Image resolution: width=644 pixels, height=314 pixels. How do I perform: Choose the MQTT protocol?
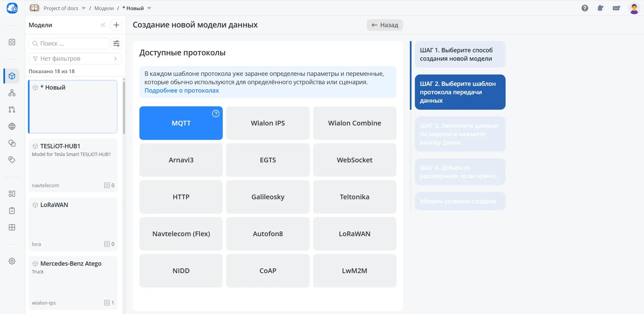tap(181, 123)
